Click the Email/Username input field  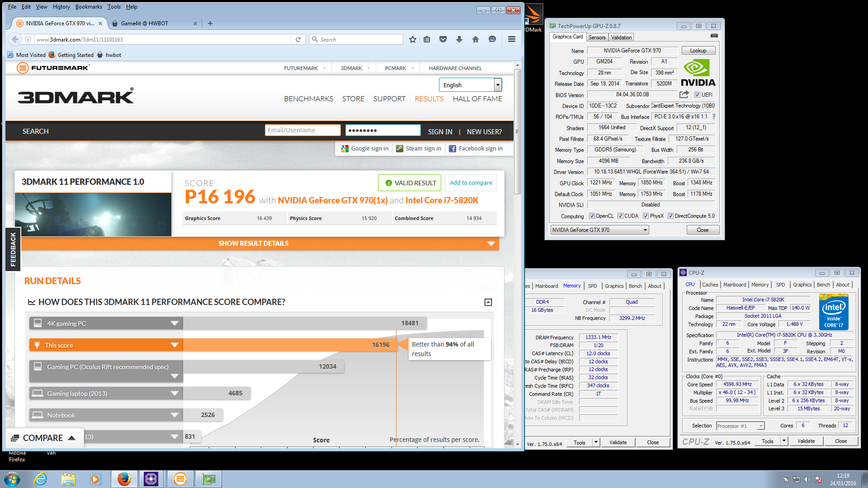click(302, 130)
